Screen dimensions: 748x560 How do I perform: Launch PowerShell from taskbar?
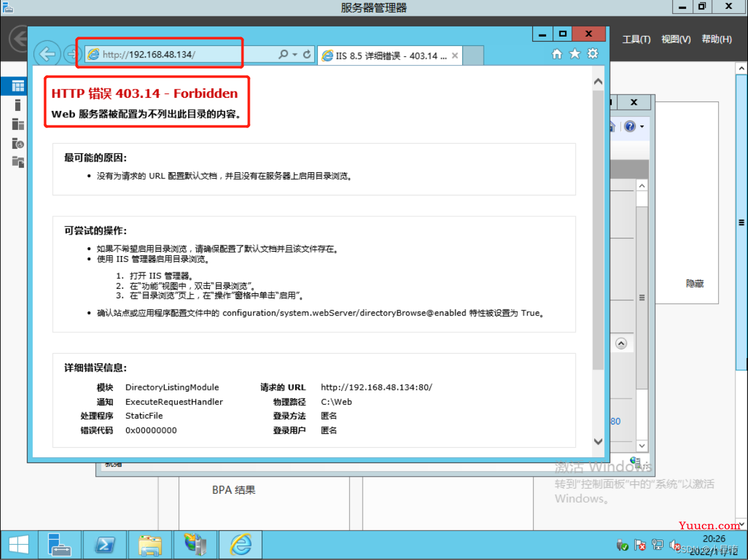105,545
